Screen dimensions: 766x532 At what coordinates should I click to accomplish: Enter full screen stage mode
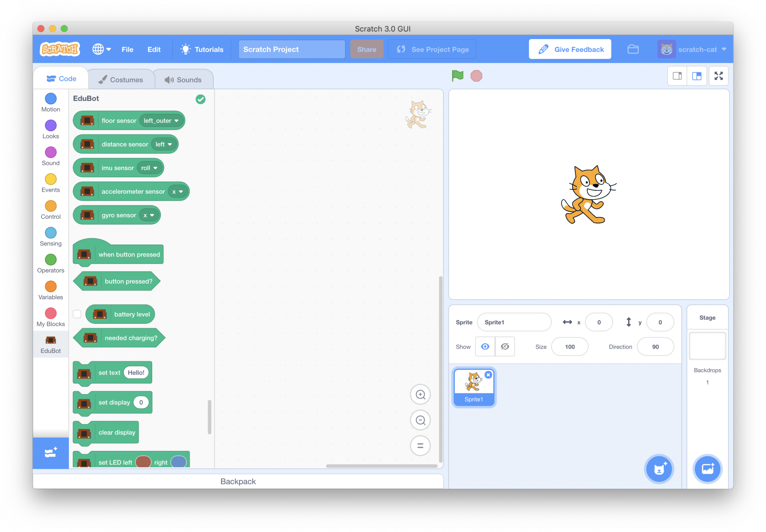719,76
